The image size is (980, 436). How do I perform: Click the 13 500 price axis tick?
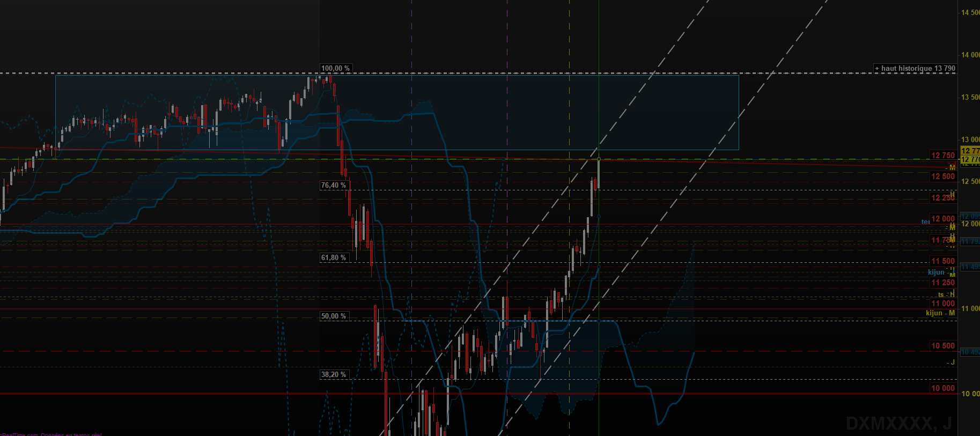tap(970, 97)
